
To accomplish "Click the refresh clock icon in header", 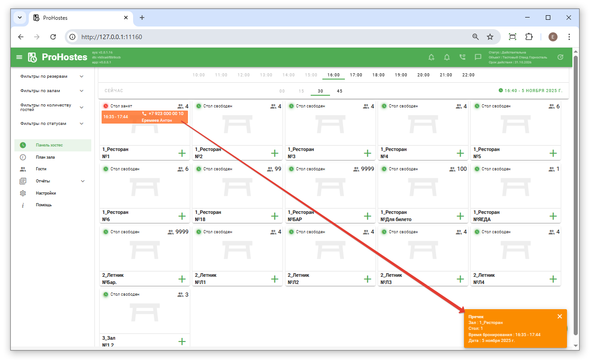I will [560, 57].
